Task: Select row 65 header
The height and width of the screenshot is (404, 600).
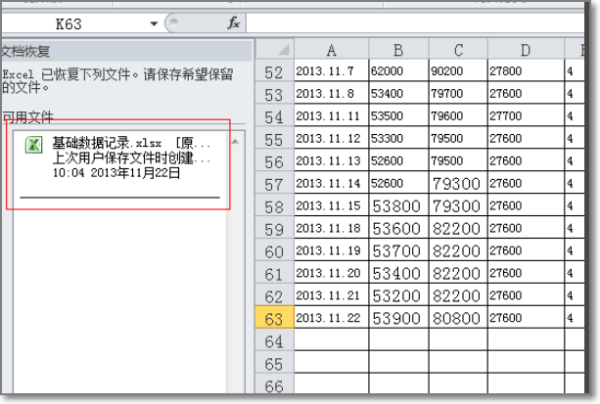Action: tap(274, 363)
